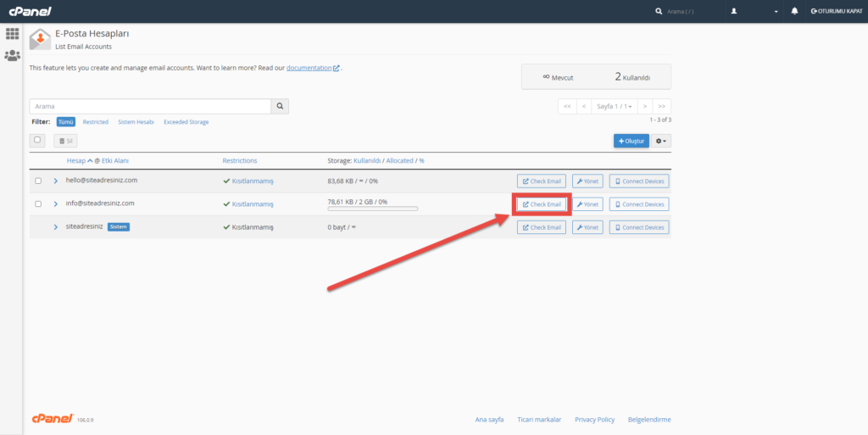
Task: Click Check Email for info@siteadresiniz.com
Action: pyautogui.click(x=542, y=204)
